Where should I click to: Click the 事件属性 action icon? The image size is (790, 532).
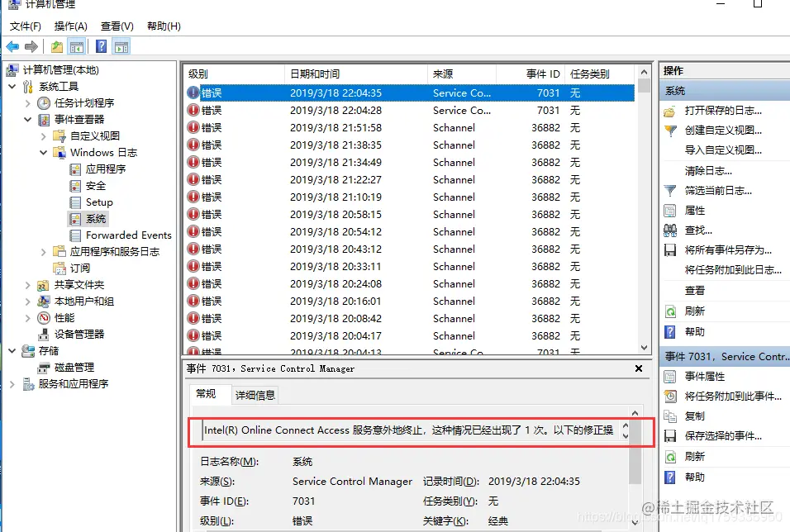pos(670,377)
